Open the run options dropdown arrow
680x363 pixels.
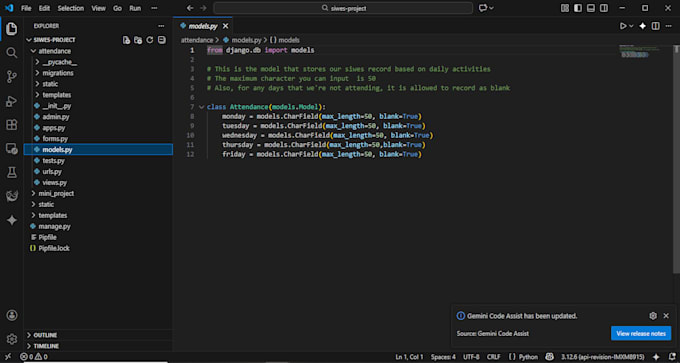(631, 26)
